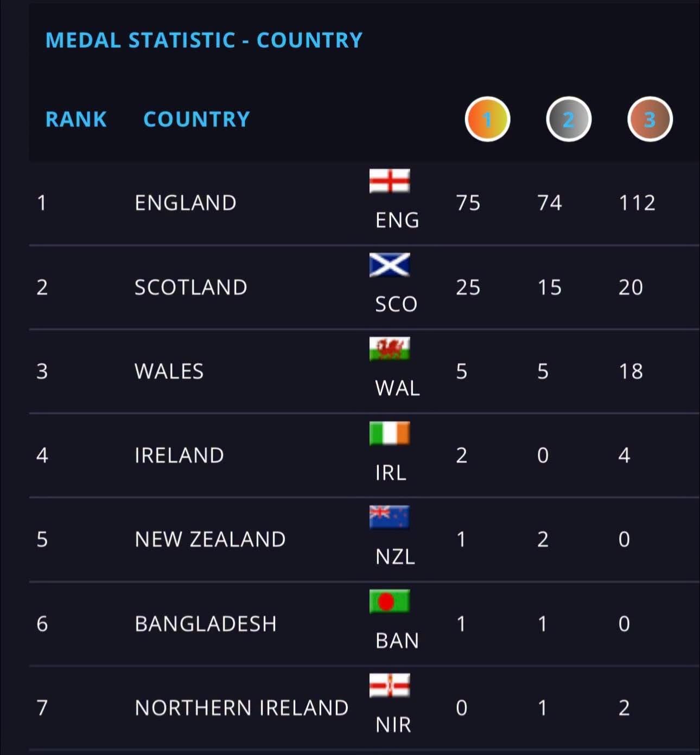Image resolution: width=700 pixels, height=755 pixels.
Task: Click the NZL country code
Action: tap(395, 556)
